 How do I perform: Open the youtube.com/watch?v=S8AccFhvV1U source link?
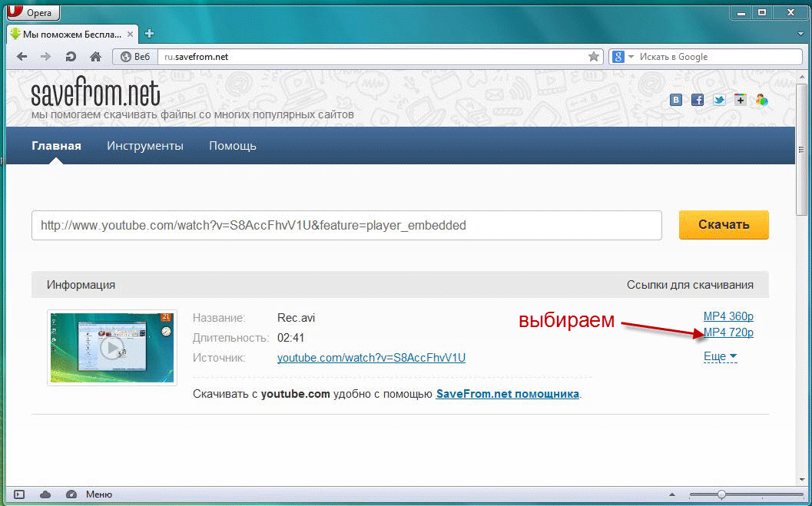pyautogui.click(x=371, y=358)
